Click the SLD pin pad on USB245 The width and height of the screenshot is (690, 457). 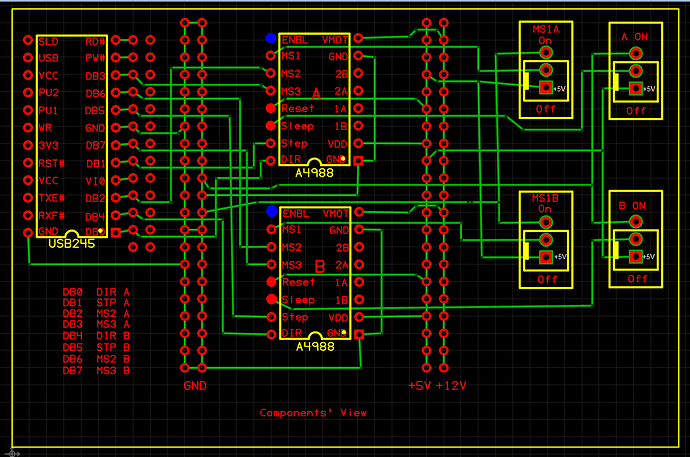point(28,41)
